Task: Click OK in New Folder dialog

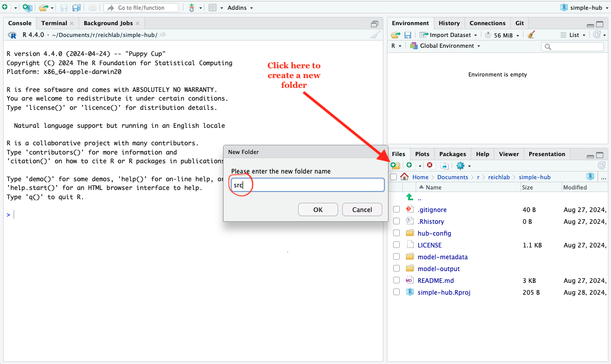Action: (318, 209)
